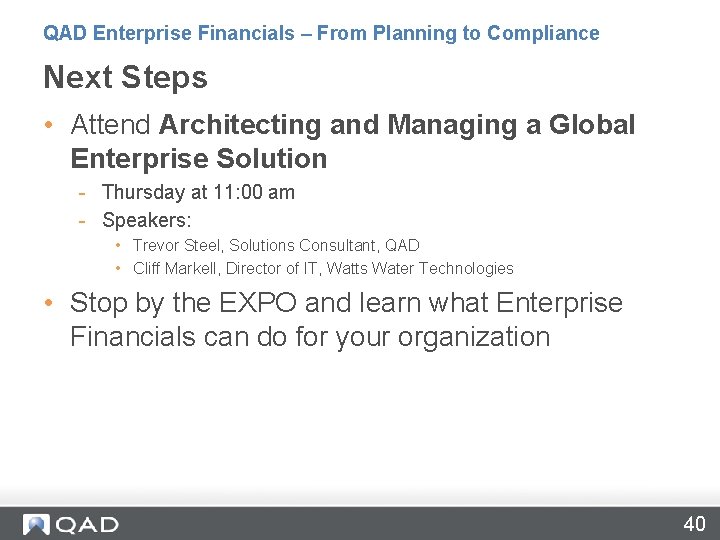Image resolution: width=720 pixels, height=540 pixels.
Task: Select Cliff Markell, Director of IT line
Action: (x=323, y=269)
